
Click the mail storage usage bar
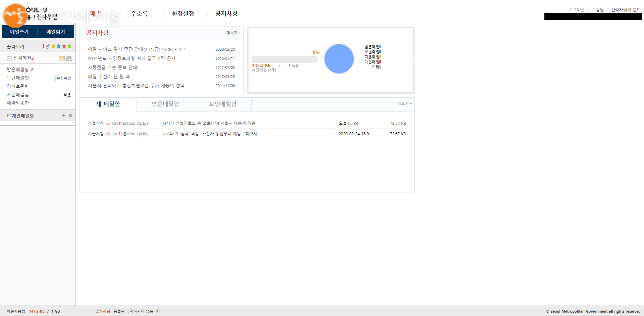click(284, 59)
